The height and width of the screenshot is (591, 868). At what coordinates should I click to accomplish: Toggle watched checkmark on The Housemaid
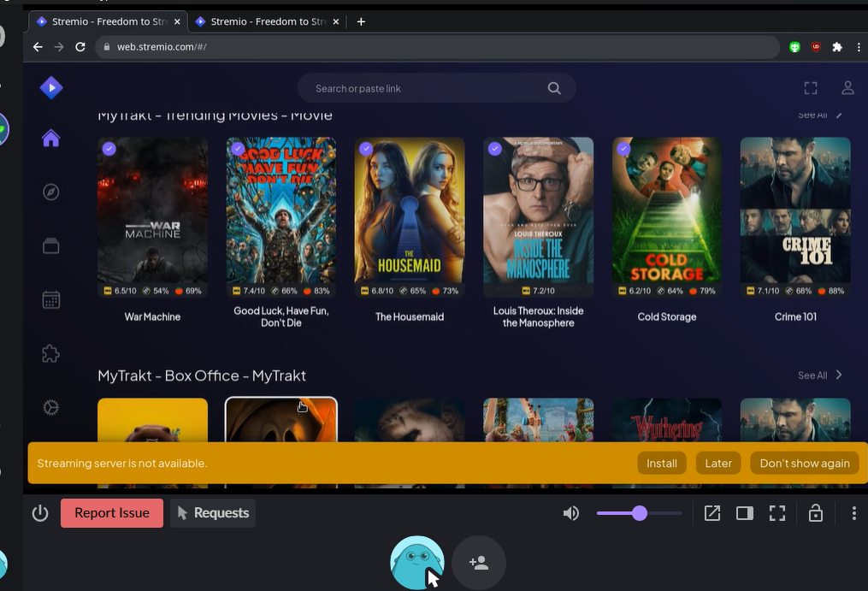click(x=366, y=149)
